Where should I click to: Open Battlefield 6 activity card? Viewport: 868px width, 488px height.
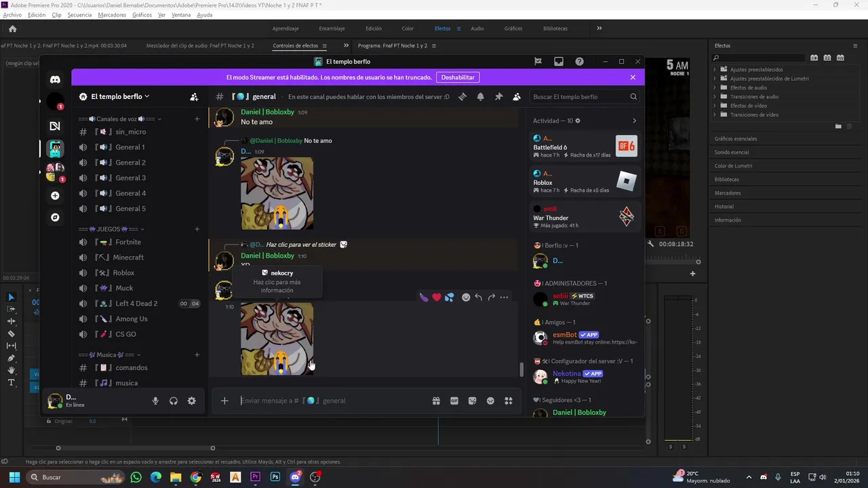tap(585, 146)
